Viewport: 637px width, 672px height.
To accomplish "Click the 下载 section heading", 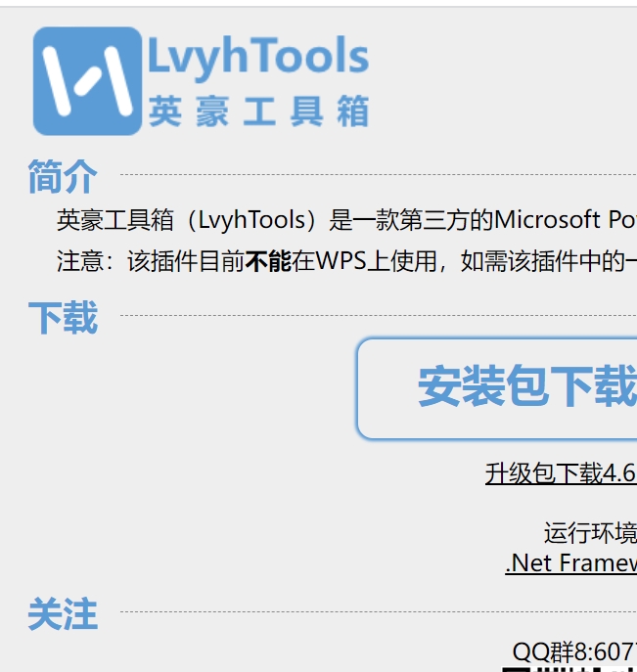I will [x=63, y=318].
